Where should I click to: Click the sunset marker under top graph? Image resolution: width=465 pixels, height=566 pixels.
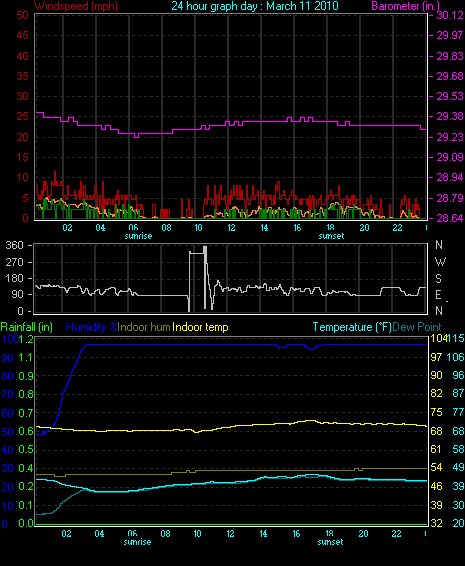coord(331,236)
